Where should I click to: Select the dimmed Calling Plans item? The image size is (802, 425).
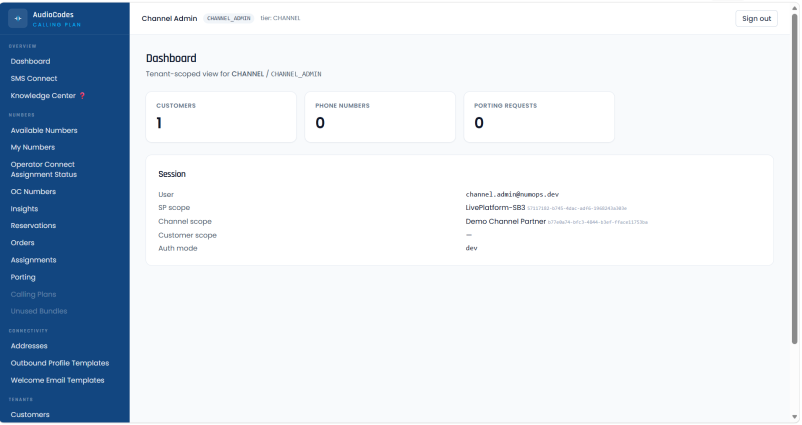(33, 295)
